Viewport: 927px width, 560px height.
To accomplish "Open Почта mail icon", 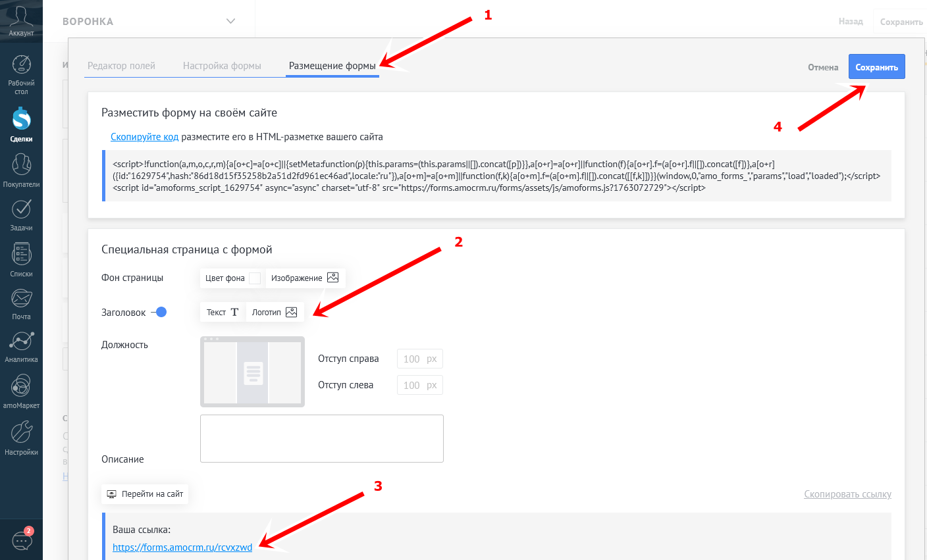I will (21, 303).
